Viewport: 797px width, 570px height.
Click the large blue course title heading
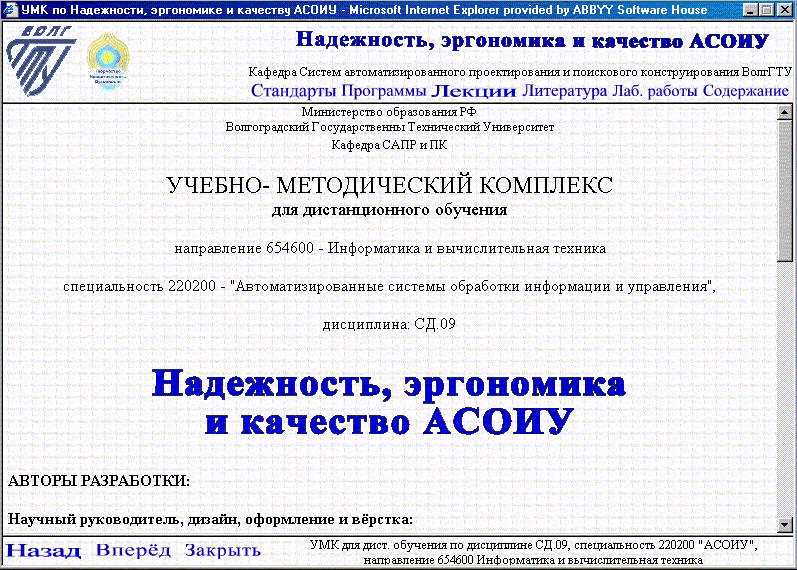click(x=389, y=402)
